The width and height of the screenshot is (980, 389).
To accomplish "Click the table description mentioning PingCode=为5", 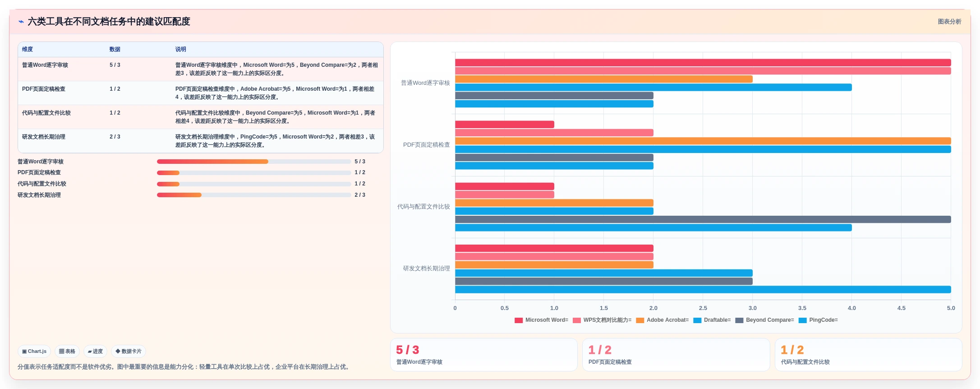I will [275, 141].
